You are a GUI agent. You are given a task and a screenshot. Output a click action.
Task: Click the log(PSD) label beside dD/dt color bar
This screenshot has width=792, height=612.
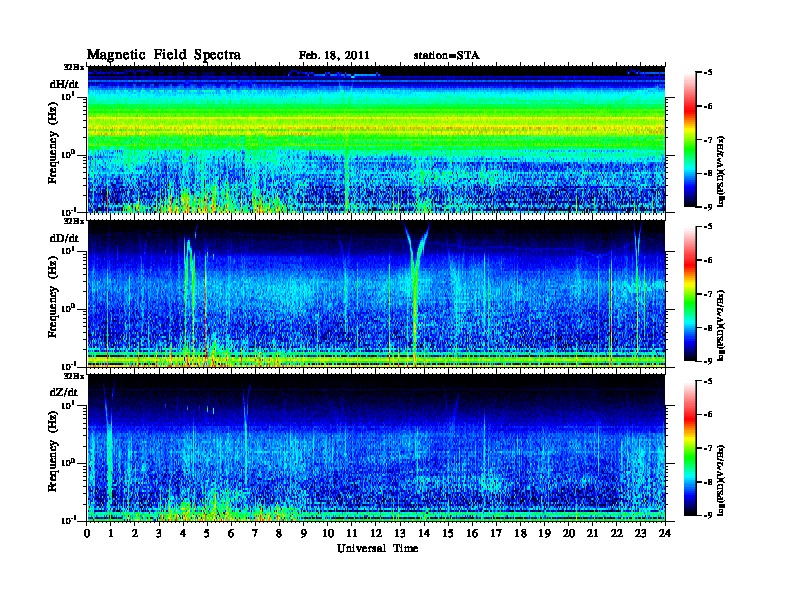point(722,325)
